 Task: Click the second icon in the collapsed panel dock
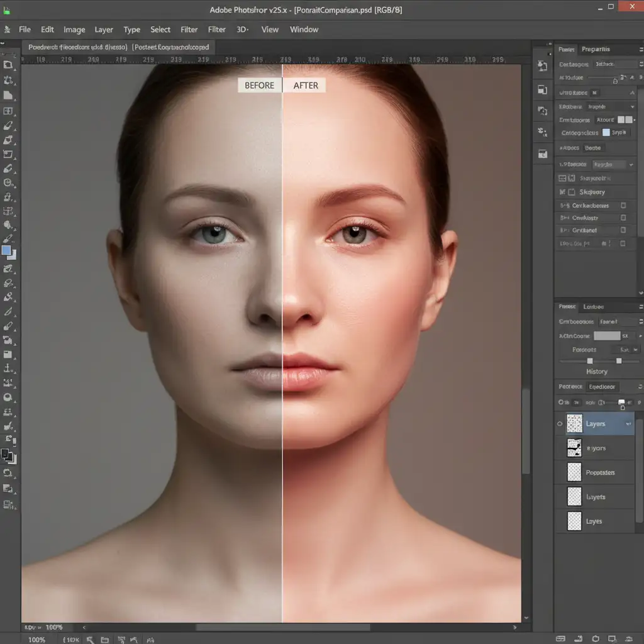tap(542, 90)
